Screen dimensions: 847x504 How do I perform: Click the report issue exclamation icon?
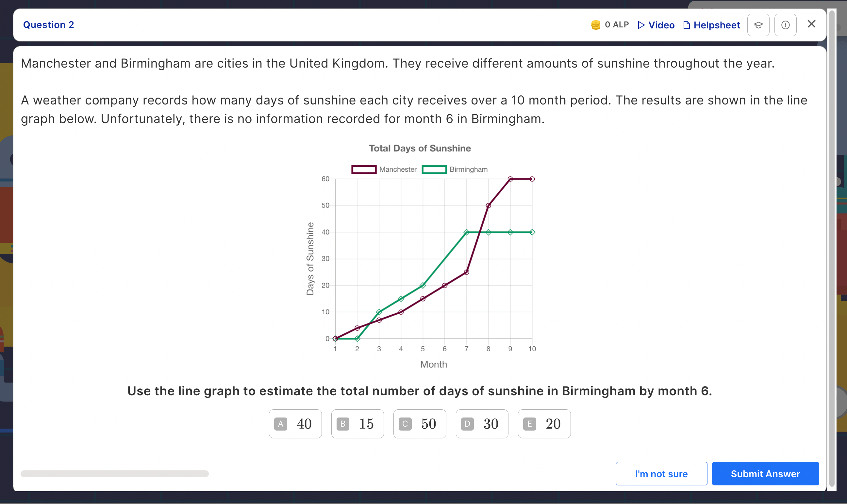pyautogui.click(x=785, y=25)
